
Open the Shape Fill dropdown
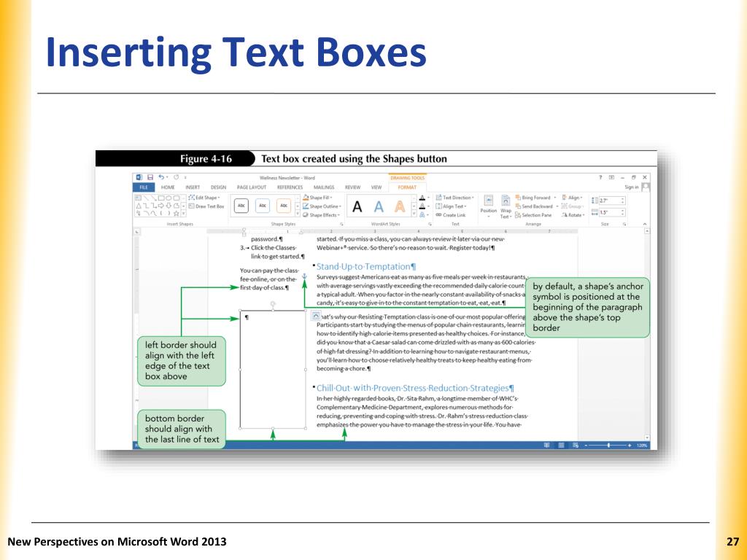coord(318,198)
